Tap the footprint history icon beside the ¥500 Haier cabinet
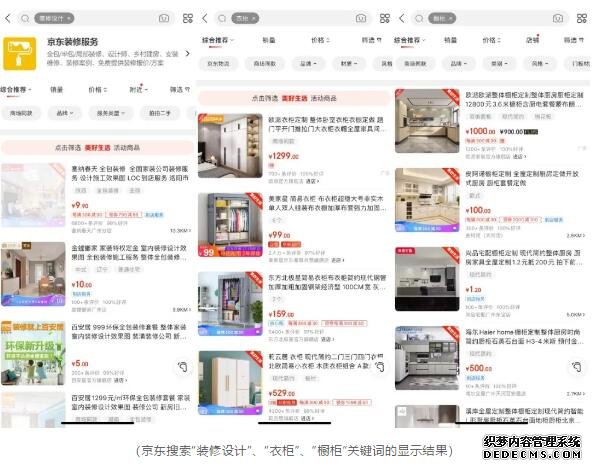Viewport: 592px width, 469px height. click(x=577, y=366)
